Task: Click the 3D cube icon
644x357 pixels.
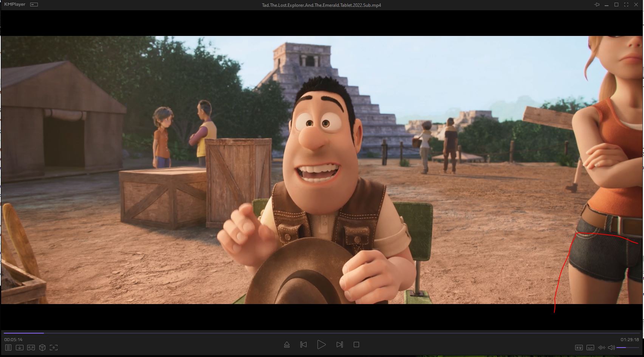Action: pyautogui.click(x=42, y=348)
